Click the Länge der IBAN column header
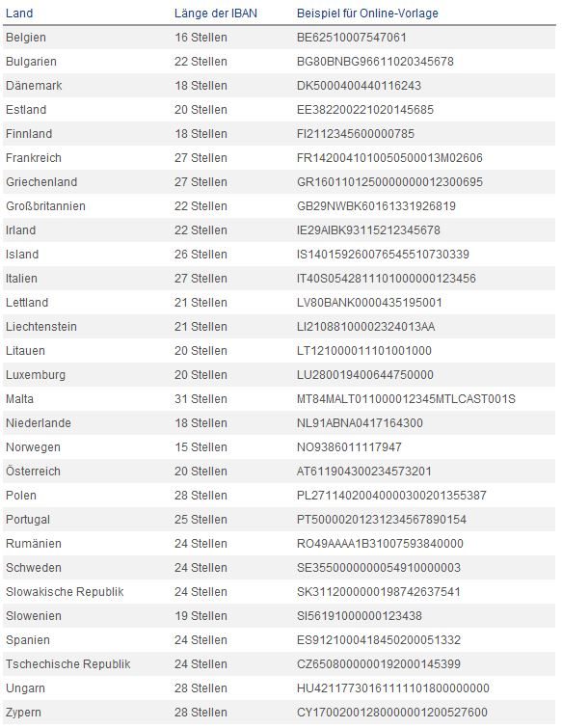 click(x=215, y=13)
